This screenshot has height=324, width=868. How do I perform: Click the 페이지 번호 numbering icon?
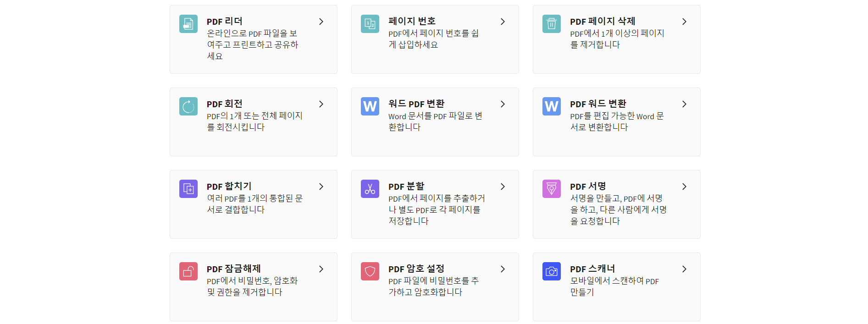click(370, 24)
